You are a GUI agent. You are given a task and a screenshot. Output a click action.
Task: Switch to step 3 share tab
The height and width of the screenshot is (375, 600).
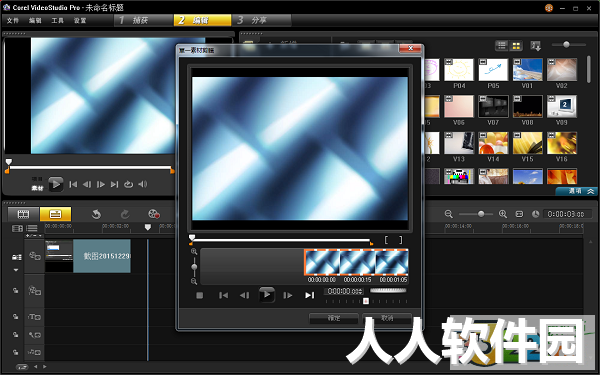[x=262, y=20]
